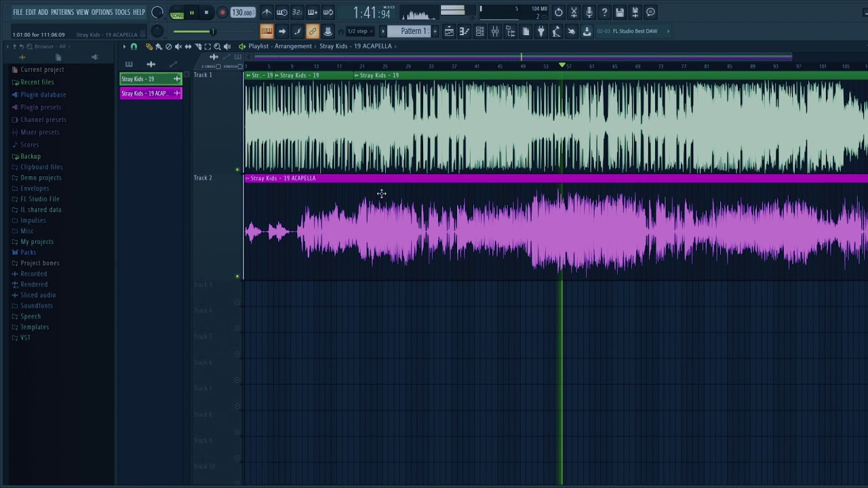868x488 pixels.
Task: Toggle the orange multilink to controllers button
Action: coord(313,31)
